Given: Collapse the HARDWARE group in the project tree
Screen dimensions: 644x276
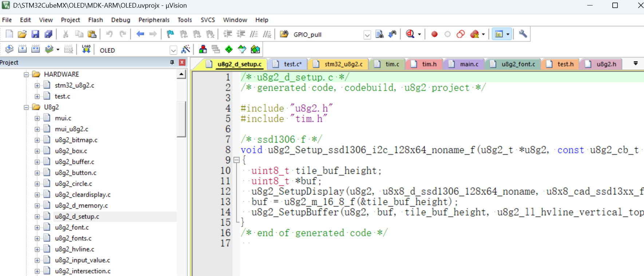Looking at the screenshot, I should coord(26,75).
